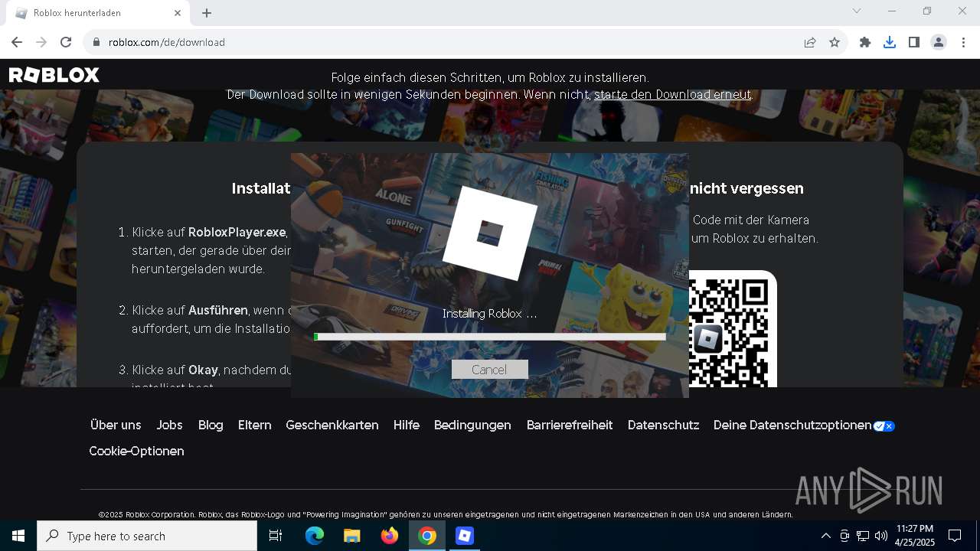Open the taskbar clock showing 11:27 PM
The height and width of the screenshot is (551, 980).
click(915, 536)
